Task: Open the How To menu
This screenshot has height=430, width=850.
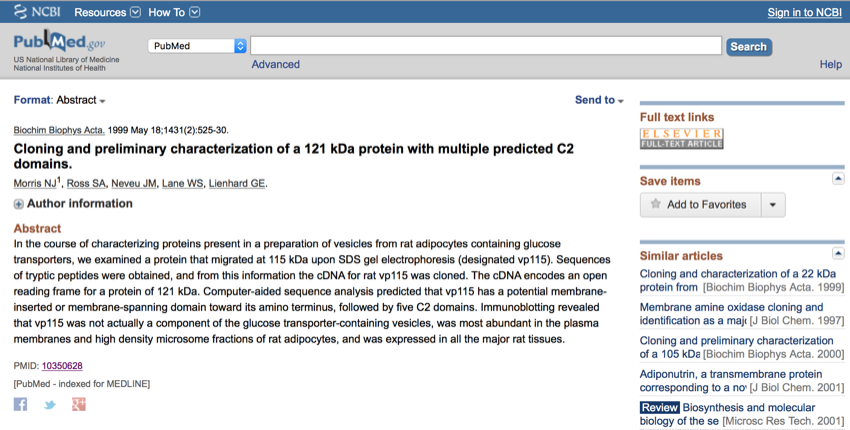Action: click(x=174, y=12)
